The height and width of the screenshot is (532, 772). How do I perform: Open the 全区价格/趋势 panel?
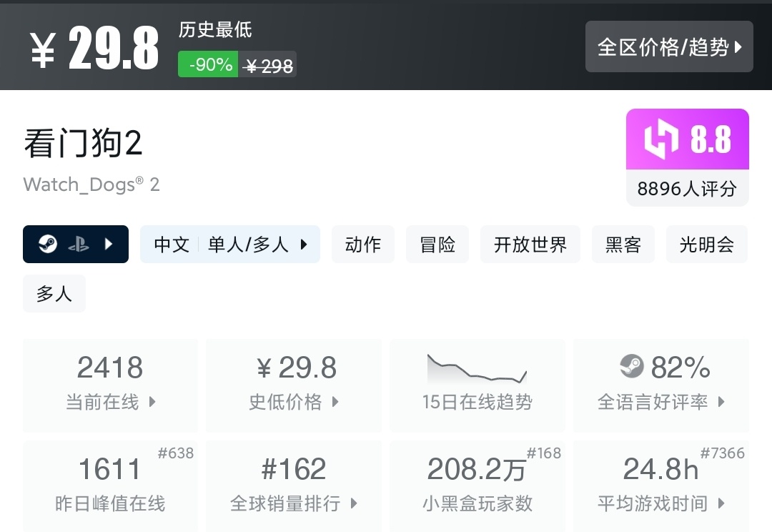(x=669, y=47)
